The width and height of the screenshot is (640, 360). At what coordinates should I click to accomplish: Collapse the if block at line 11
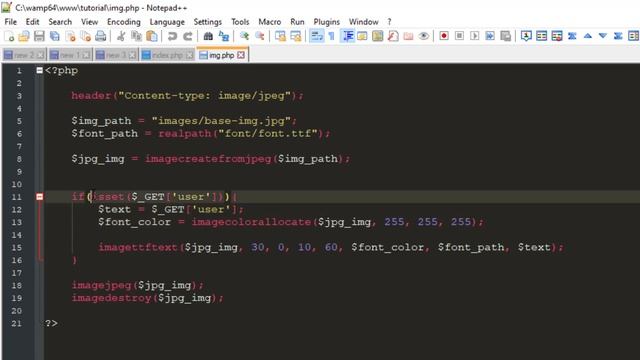tap(40, 197)
